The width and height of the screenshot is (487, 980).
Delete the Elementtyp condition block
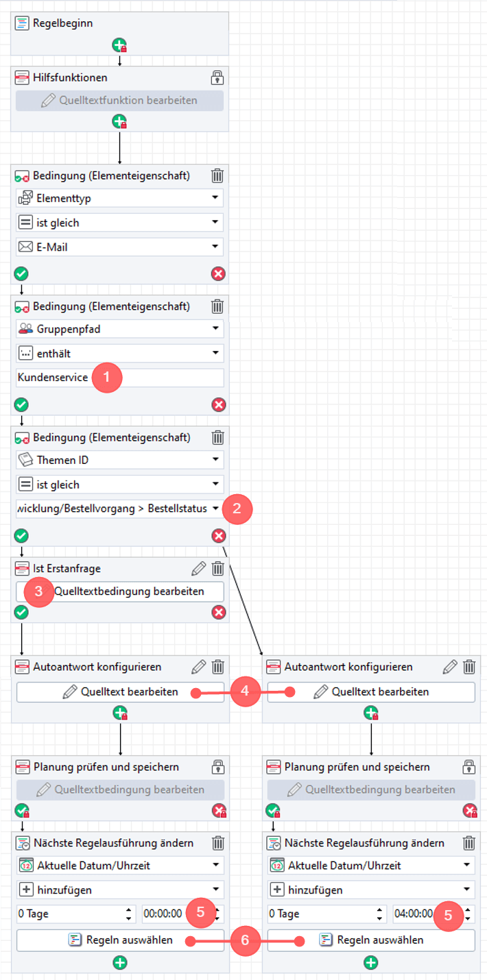(x=217, y=176)
